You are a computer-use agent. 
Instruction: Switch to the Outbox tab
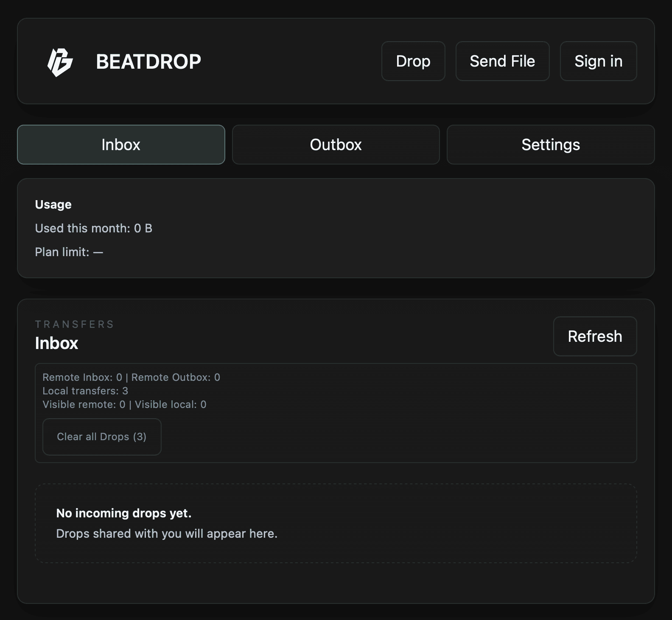pos(336,145)
